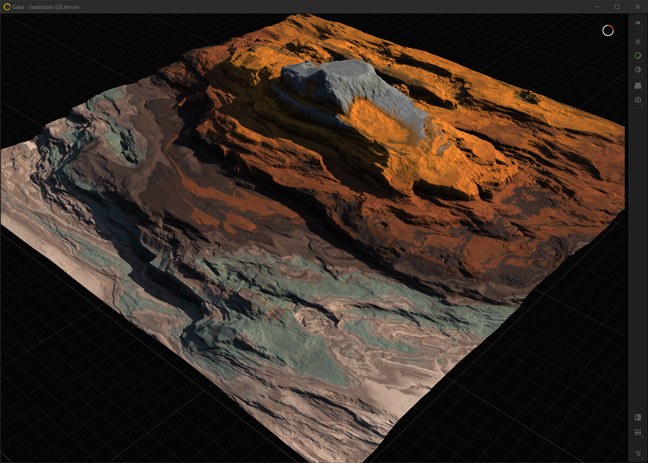Expand the lines menu at sidebar bottom
648x463 pixels.
click(x=638, y=452)
